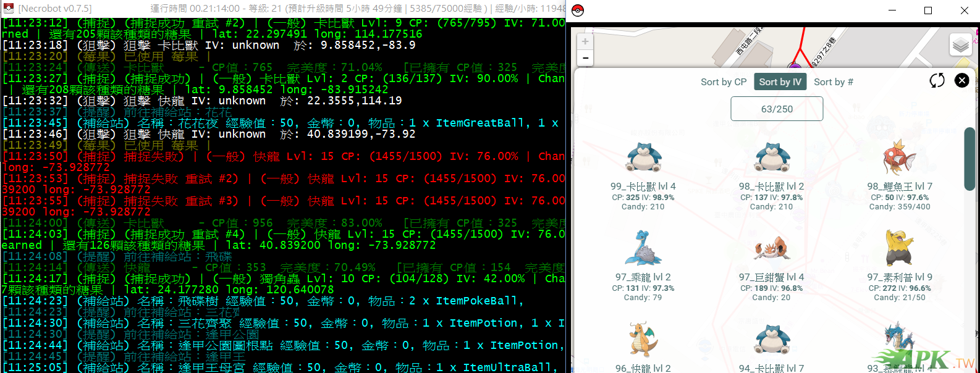Click the Necrobot console window icon
The image size is (980, 373).
click(9, 8)
